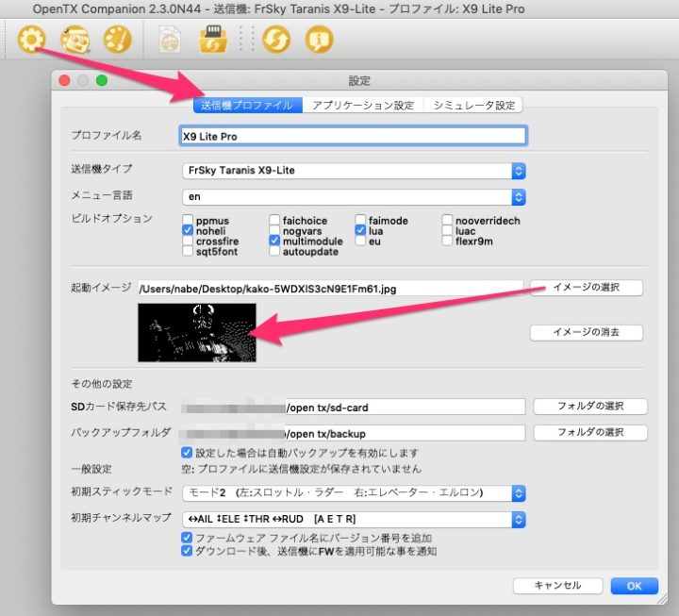Uncheck the multimodule build option
This screenshot has width=679, height=616.
click(274, 241)
